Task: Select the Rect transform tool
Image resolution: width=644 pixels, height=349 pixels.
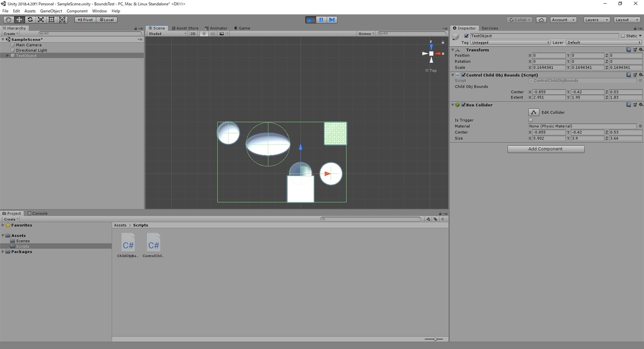Action: pos(52,20)
